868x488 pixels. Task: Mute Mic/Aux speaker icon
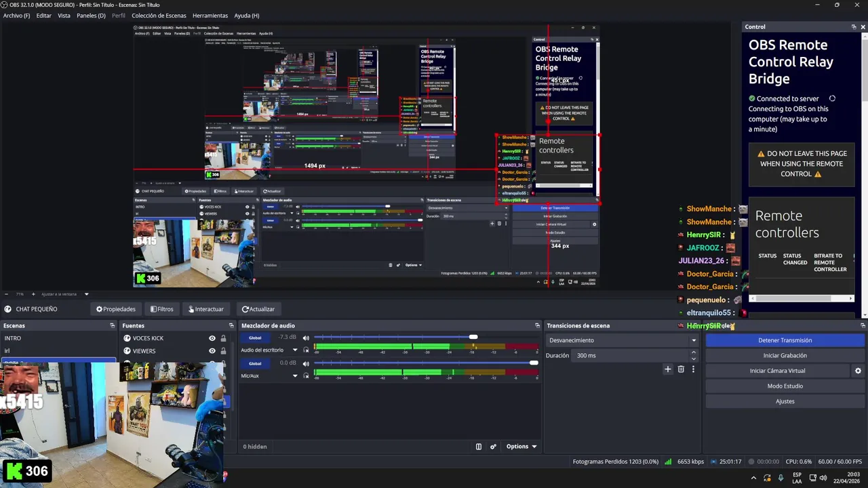click(306, 363)
